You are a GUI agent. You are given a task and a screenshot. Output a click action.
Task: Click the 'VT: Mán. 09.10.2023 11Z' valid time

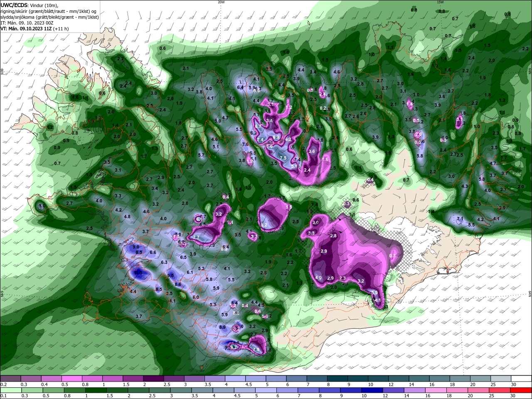[26, 29]
